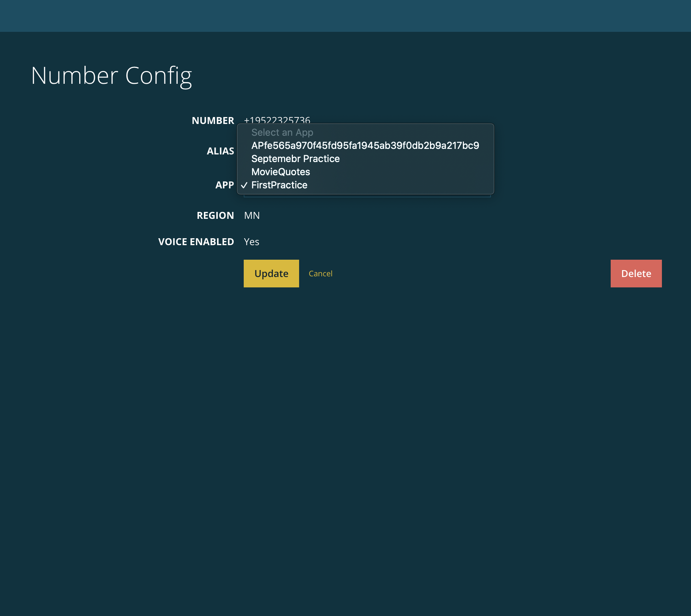Click the APP field label

[224, 185]
